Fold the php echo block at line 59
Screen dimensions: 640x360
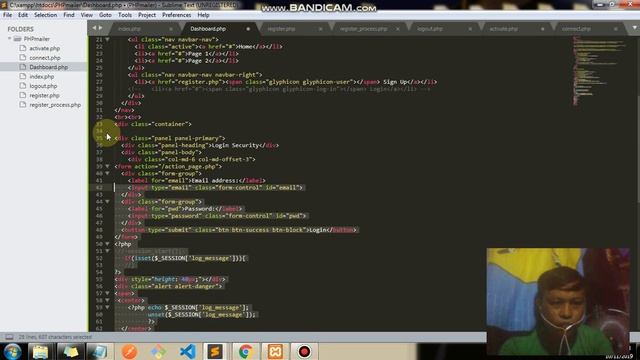click(107, 307)
